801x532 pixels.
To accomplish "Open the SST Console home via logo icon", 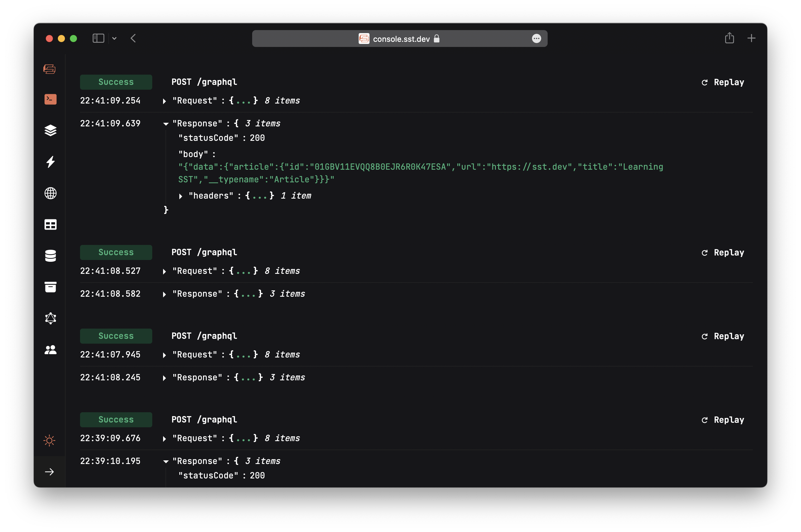I will [50, 69].
